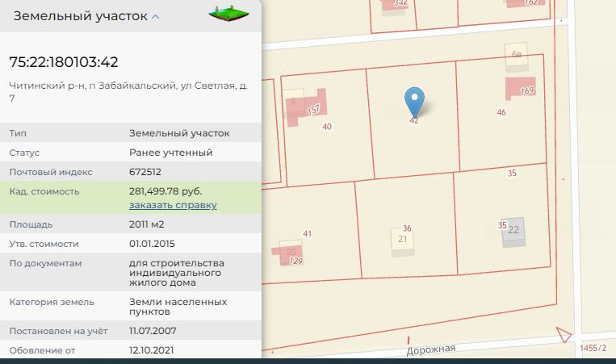Screen dimensions: 616x364
Task: Click the value Земли населенных пунктов
Action: (x=178, y=307)
